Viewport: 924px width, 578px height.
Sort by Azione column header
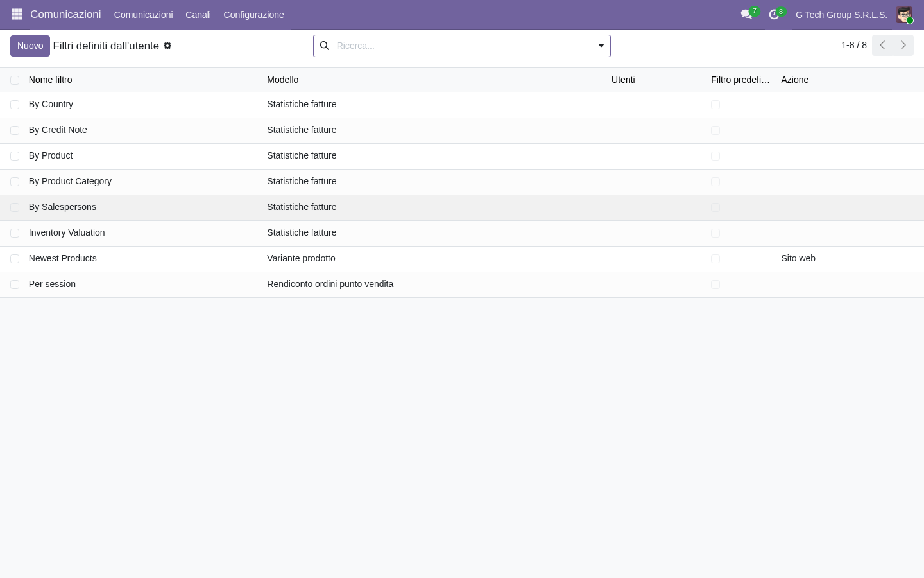pyautogui.click(x=794, y=80)
